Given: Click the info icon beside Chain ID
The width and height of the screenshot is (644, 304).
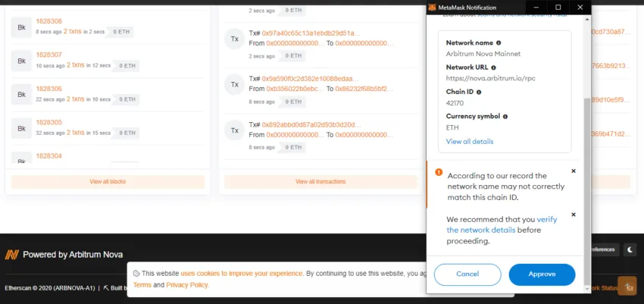Looking at the screenshot, I should pos(479,92).
